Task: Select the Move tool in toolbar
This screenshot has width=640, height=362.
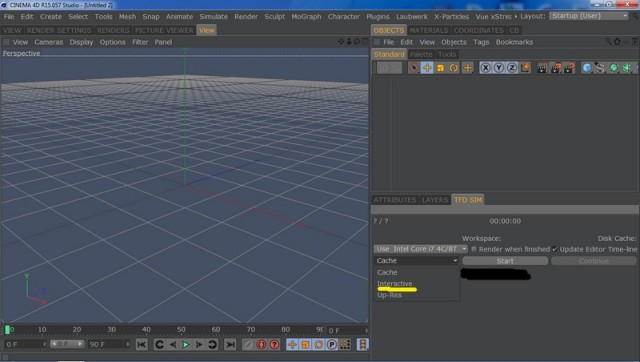Action: click(427, 68)
